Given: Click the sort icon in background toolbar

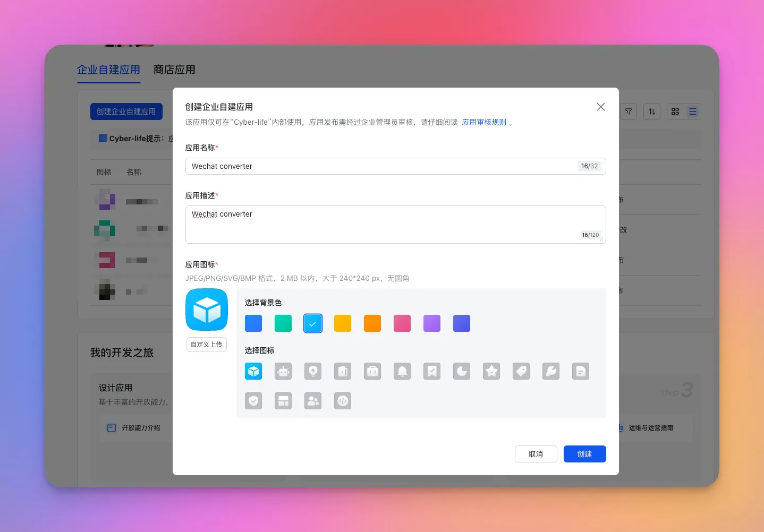Looking at the screenshot, I should pyautogui.click(x=652, y=111).
